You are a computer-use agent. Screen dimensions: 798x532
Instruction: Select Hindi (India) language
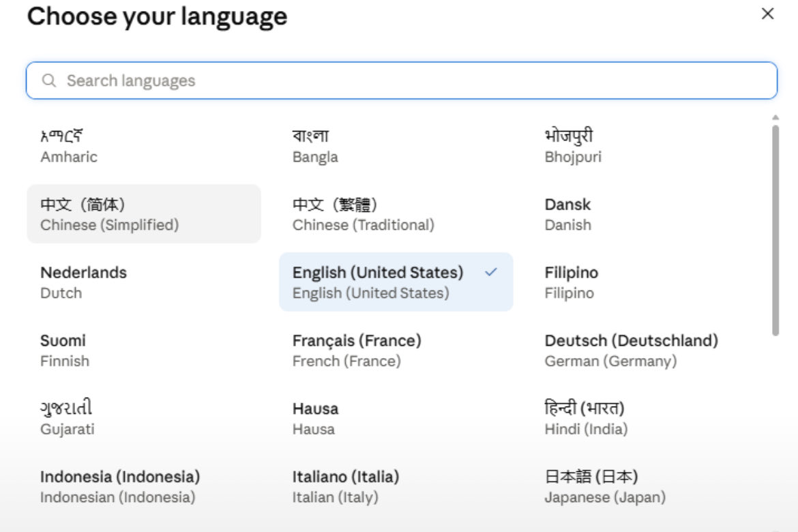click(x=648, y=418)
